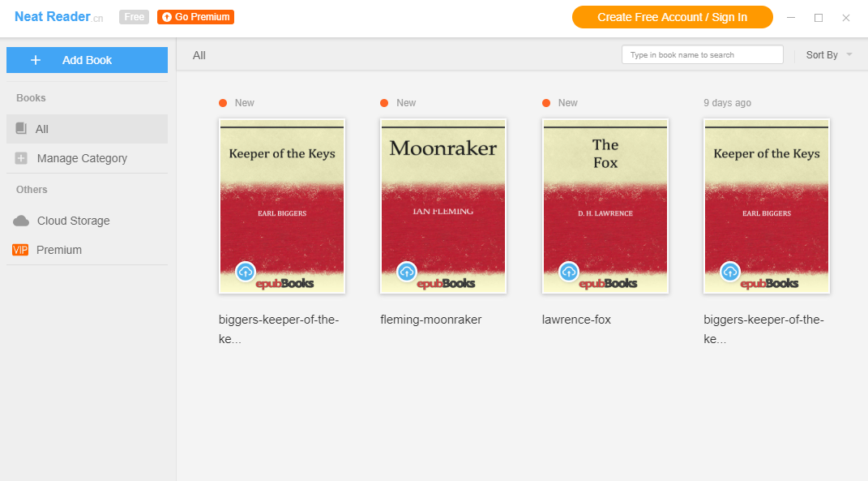Viewport: 868px width, 481px height.
Task: Select Premium in the sidebar
Action: [60, 250]
